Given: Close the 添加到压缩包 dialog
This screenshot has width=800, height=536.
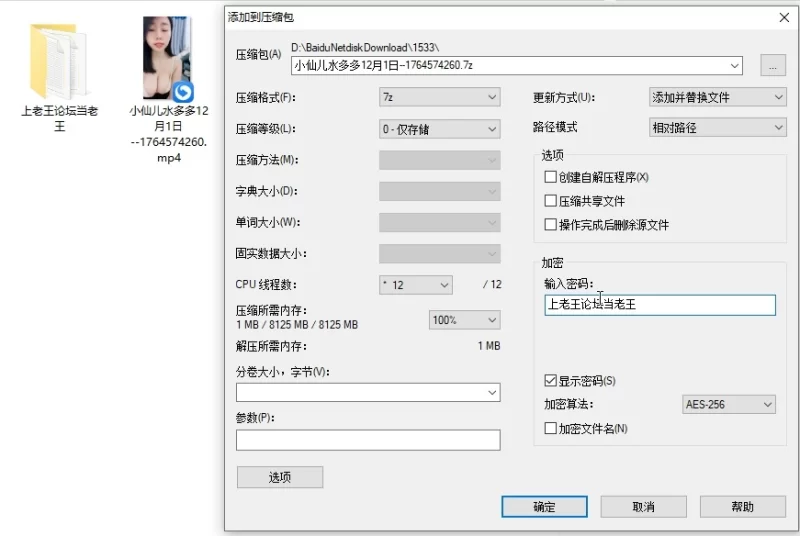Looking at the screenshot, I should click(x=783, y=17).
